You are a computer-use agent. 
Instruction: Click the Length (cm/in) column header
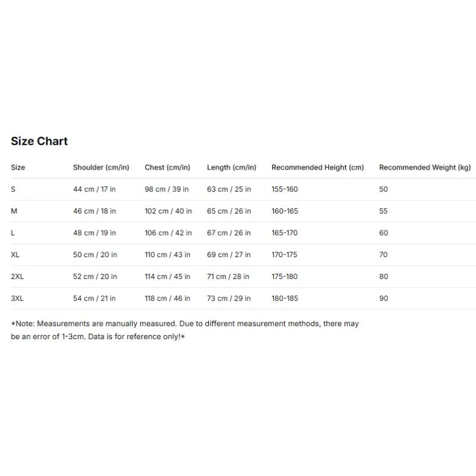click(231, 167)
